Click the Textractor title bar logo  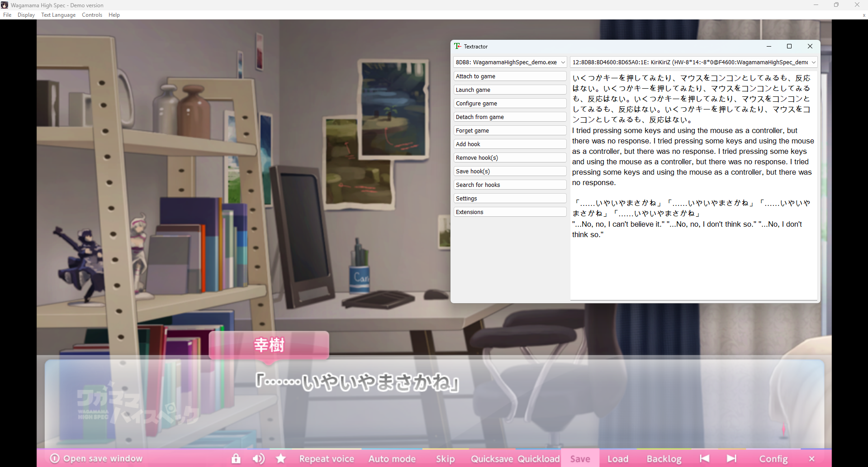pyautogui.click(x=458, y=46)
